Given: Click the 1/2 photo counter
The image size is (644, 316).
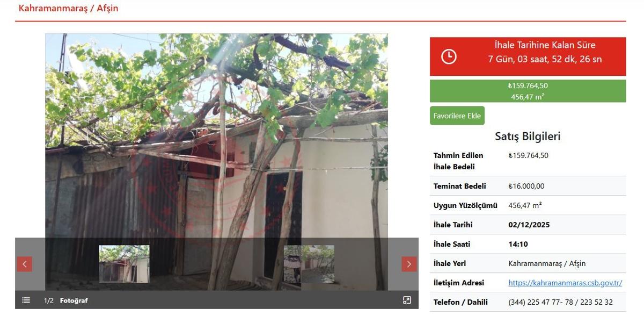Looking at the screenshot, I should point(49,300).
